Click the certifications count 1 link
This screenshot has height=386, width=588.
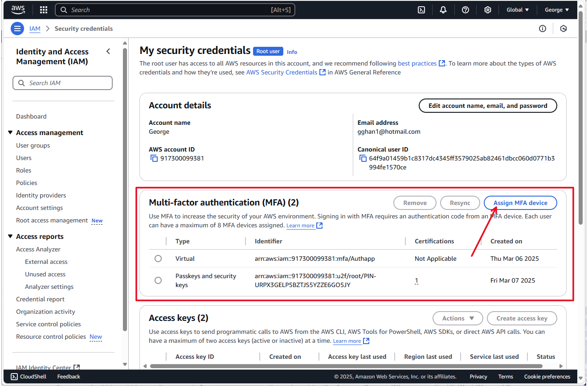click(x=416, y=280)
